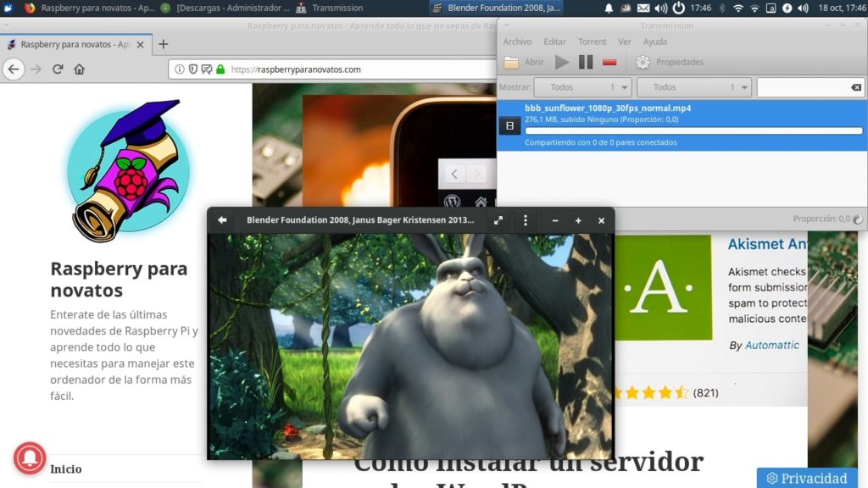The height and width of the screenshot is (488, 868).
Task: Click the green Akismet logo
Action: point(663,287)
